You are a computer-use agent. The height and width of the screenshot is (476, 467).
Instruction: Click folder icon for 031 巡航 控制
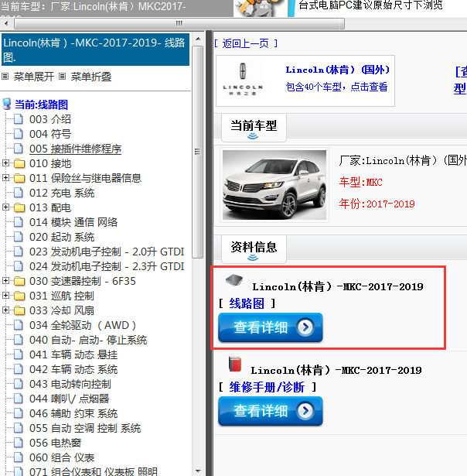coord(19,296)
